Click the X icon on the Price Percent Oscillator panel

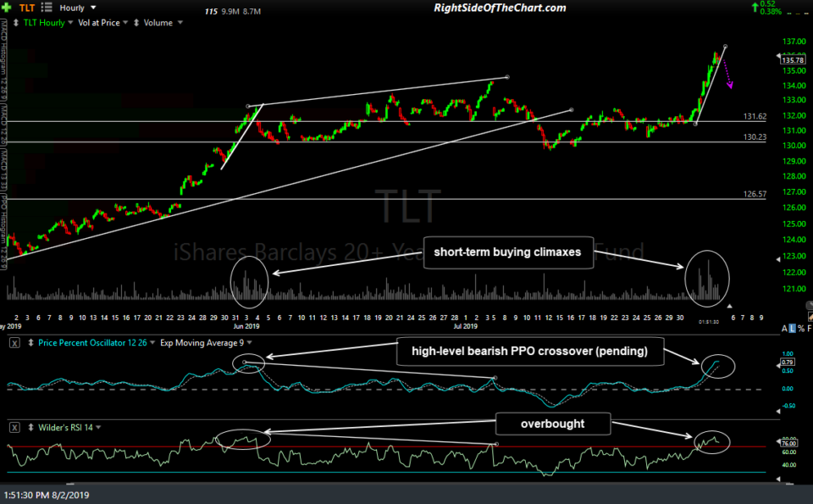pos(14,343)
